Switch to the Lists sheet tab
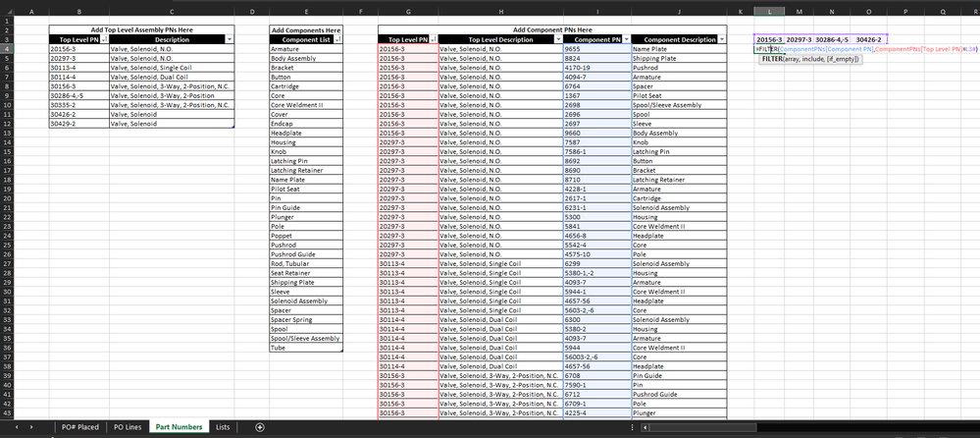The width and height of the screenshot is (980, 438). [223, 427]
